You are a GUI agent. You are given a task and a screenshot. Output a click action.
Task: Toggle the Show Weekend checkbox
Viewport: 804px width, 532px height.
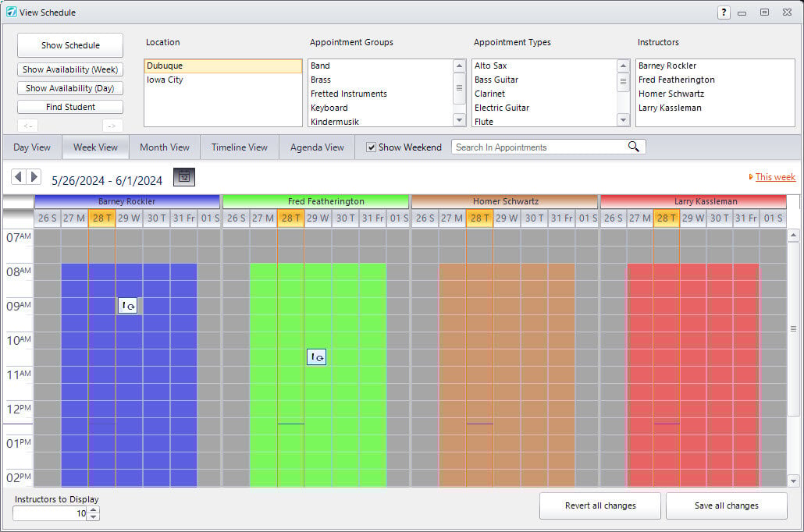point(370,147)
